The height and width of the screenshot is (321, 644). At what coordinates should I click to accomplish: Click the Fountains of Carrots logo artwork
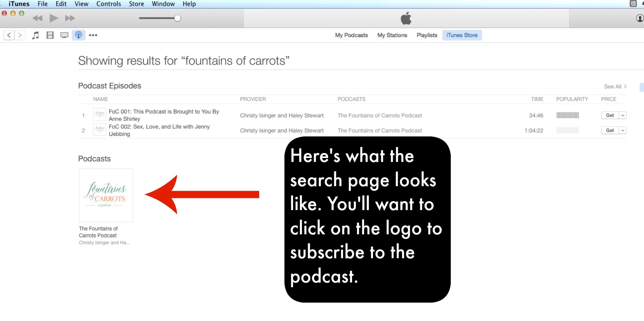coord(106,195)
